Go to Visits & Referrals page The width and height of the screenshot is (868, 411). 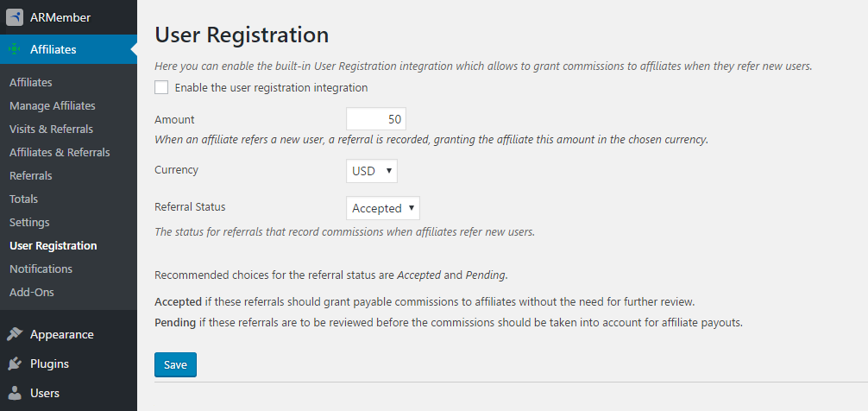[51, 129]
